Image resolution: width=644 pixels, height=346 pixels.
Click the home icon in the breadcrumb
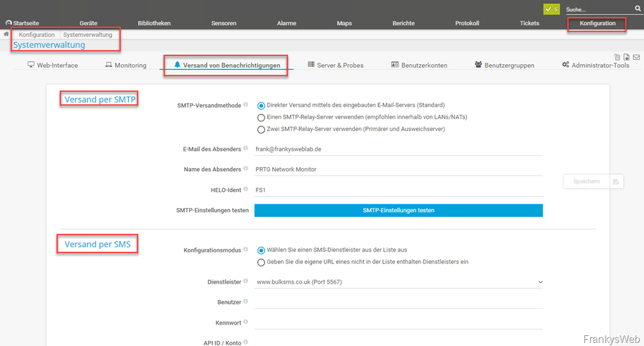[6, 34]
